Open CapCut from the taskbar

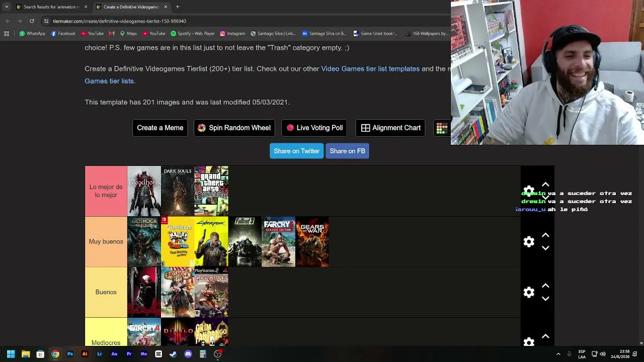[x=158, y=354]
